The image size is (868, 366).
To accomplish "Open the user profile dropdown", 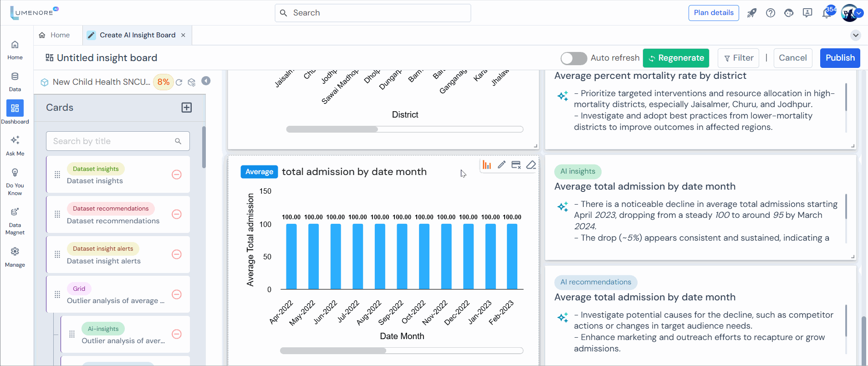I will [859, 13].
